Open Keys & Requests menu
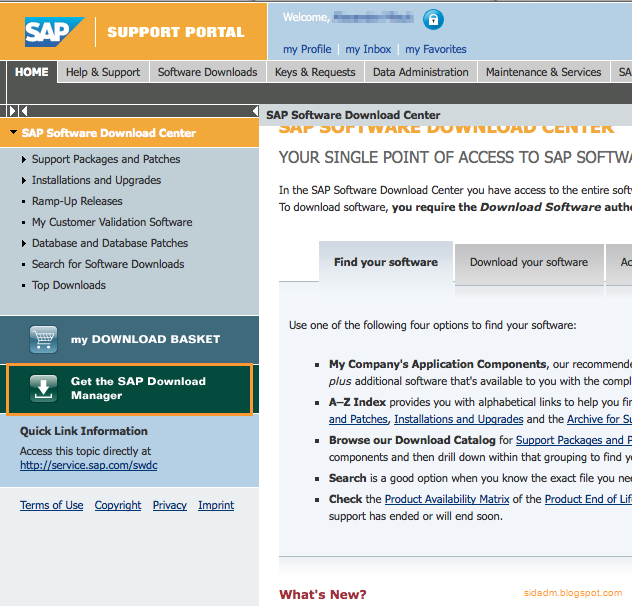The height and width of the screenshot is (606, 632). 315,72
